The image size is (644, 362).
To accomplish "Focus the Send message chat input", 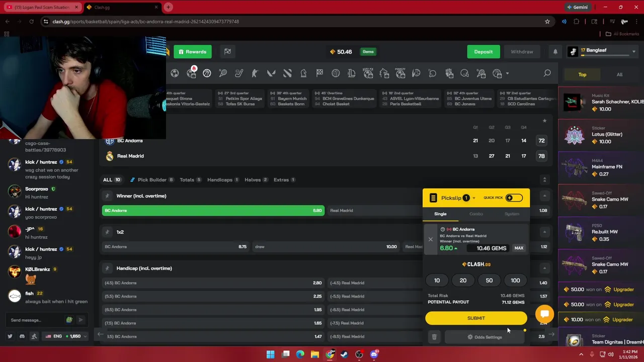I will tap(36, 320).
